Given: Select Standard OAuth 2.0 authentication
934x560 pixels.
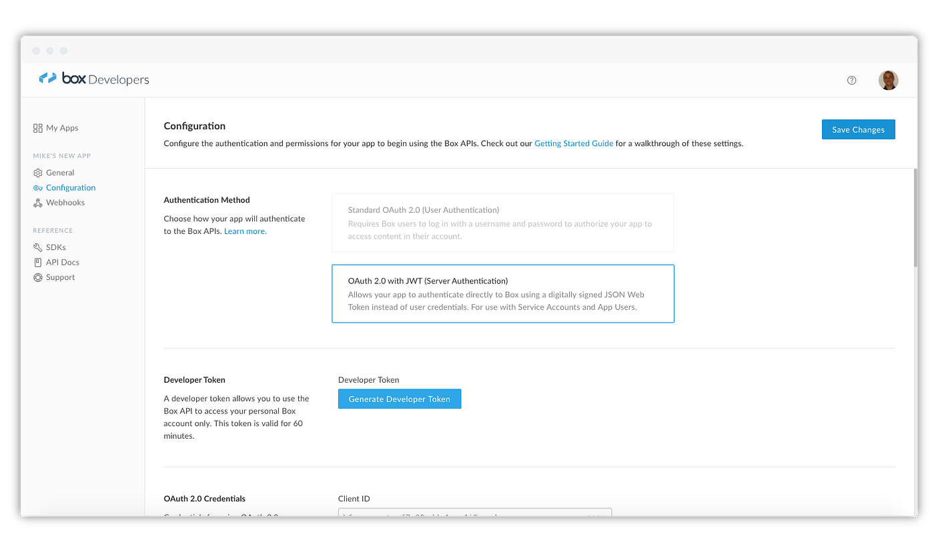Looking at the screenshot, I should [x=503, y=223].
